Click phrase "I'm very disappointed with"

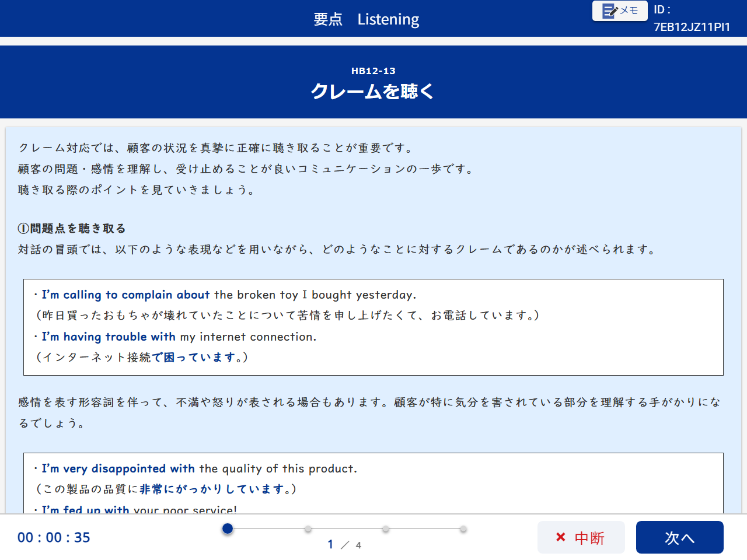[118, 468]
